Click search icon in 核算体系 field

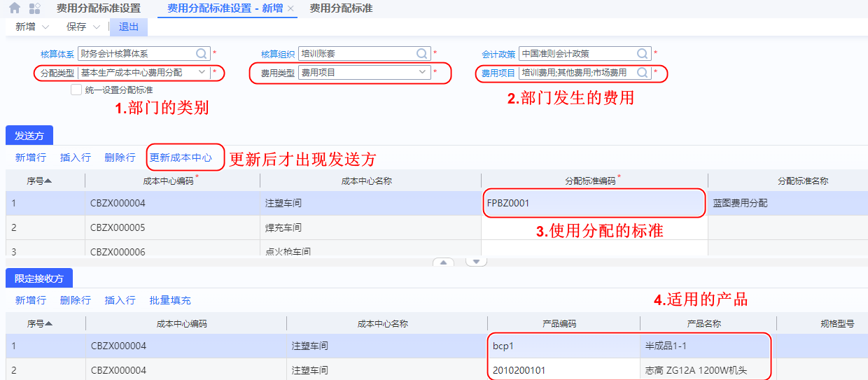201,53
